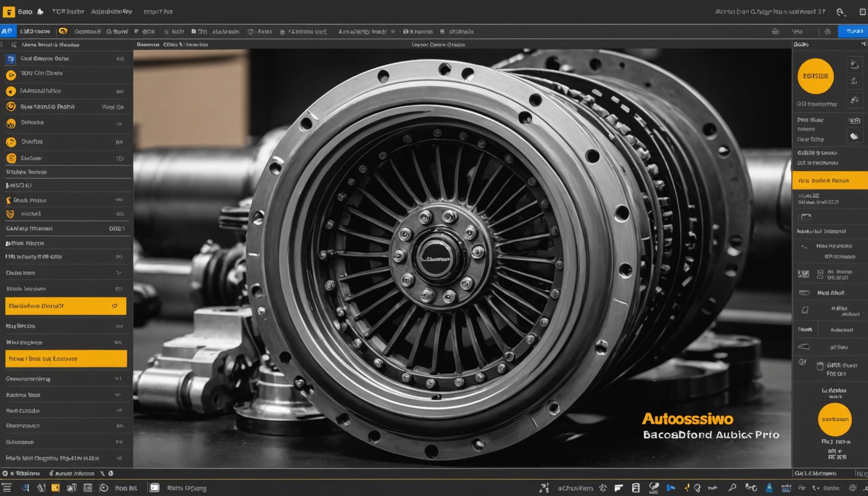Click the large orange 'EGTSIBE' circle button
The width and height of the screenshot is (868, 496).
815,76
